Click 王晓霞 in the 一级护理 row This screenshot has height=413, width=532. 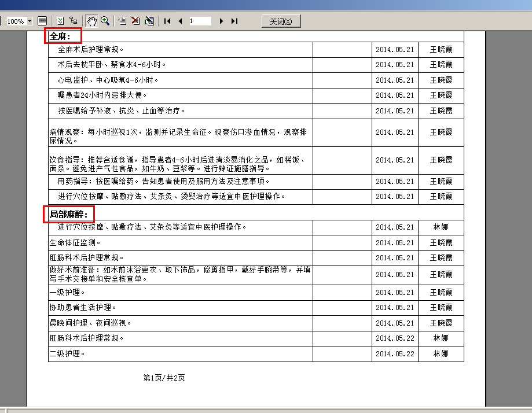click(441, 293)
